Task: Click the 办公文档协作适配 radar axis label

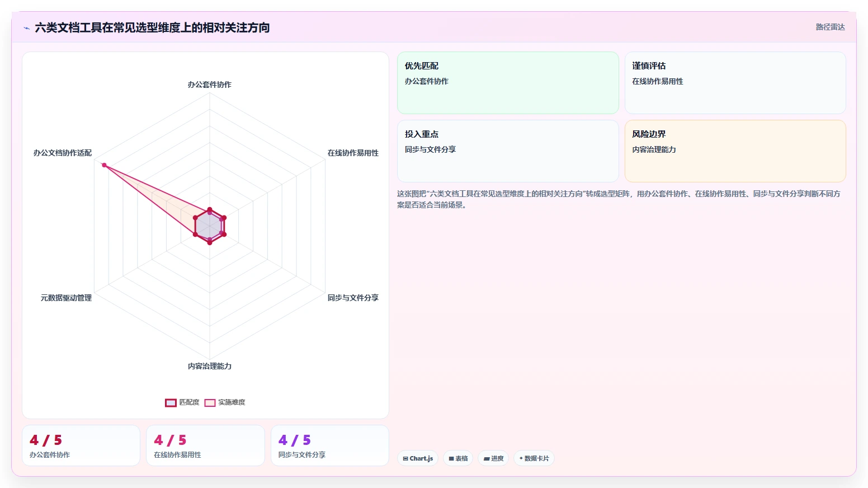Action: click(x=63, y=153)
